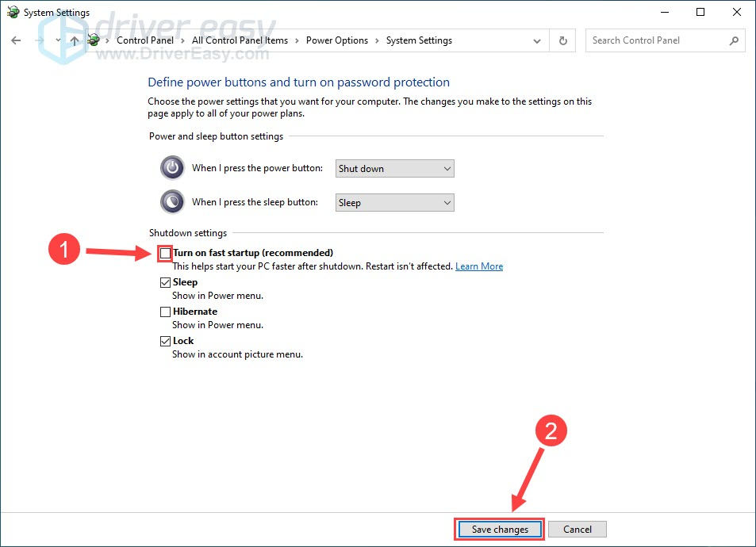Click the back navigation arrow
The width and height of the screenshot is (756, 547).
pyautogui.click(x=16, y=40)
